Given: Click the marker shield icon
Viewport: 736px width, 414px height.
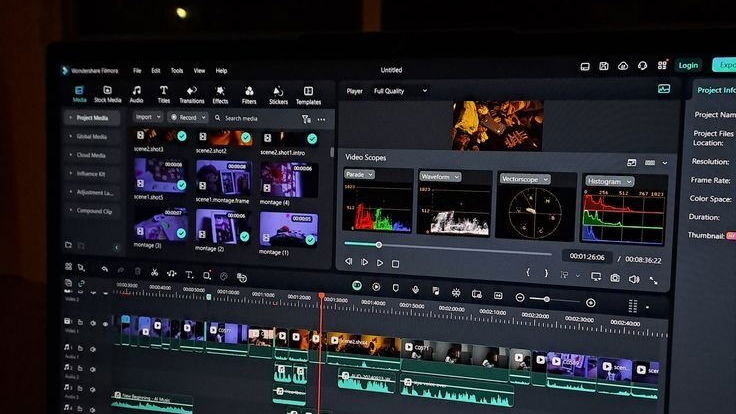Looking at the screenshot, I should pyautogui.click(x=396, y=288).
